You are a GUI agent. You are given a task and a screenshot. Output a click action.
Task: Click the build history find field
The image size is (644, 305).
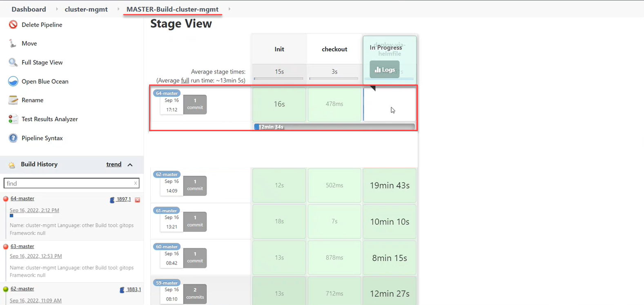click(71, 183)
